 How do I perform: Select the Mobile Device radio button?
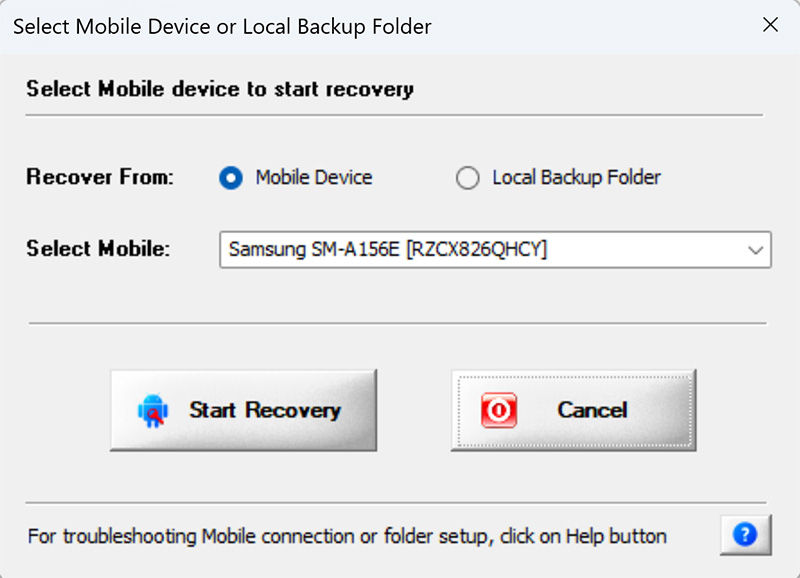click(233, 177)
